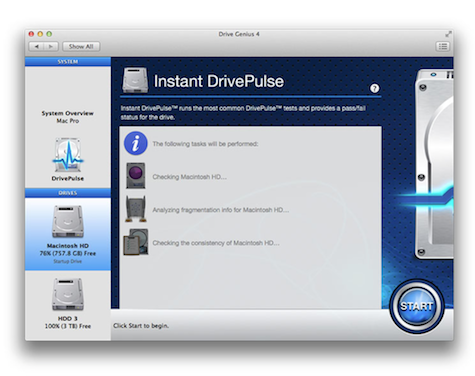Click '76% (757.8 GB) Free' label
475x376 pixels.
(x=68, y=253)
